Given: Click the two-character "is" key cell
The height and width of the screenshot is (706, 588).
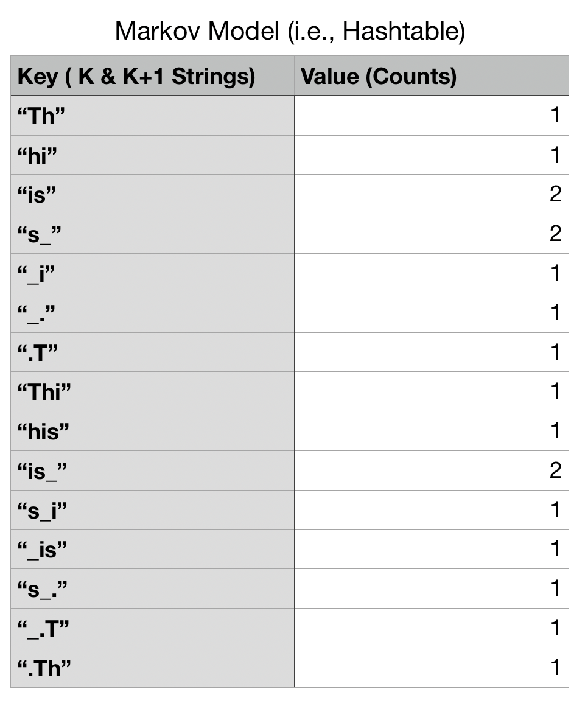Looking at the screenshot, I should [37, 195].
